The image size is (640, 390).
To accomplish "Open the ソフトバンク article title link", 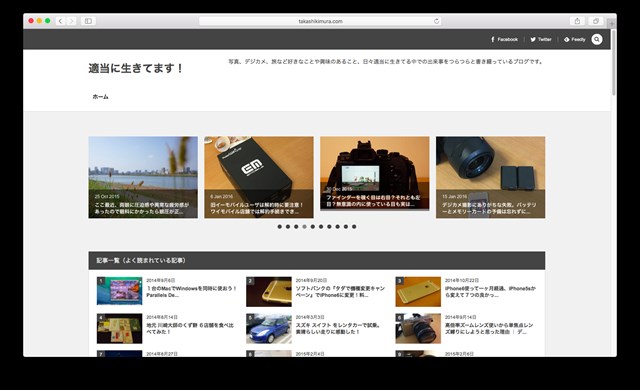I will click(340, 291).
